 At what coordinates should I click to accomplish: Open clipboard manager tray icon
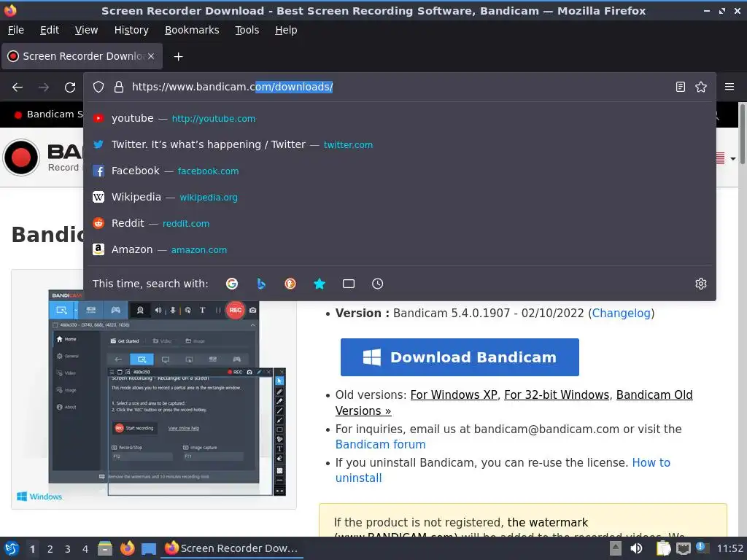pos(663,548)
